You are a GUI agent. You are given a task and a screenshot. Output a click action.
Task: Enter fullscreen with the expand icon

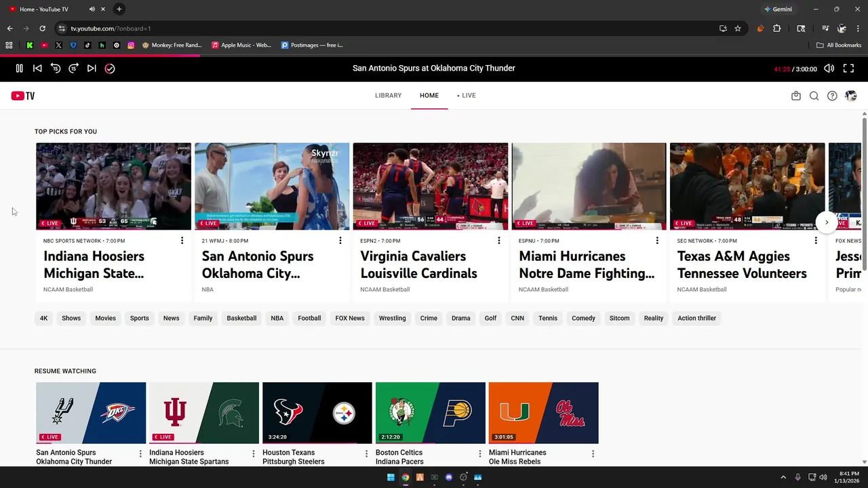(x=848, y=68)
